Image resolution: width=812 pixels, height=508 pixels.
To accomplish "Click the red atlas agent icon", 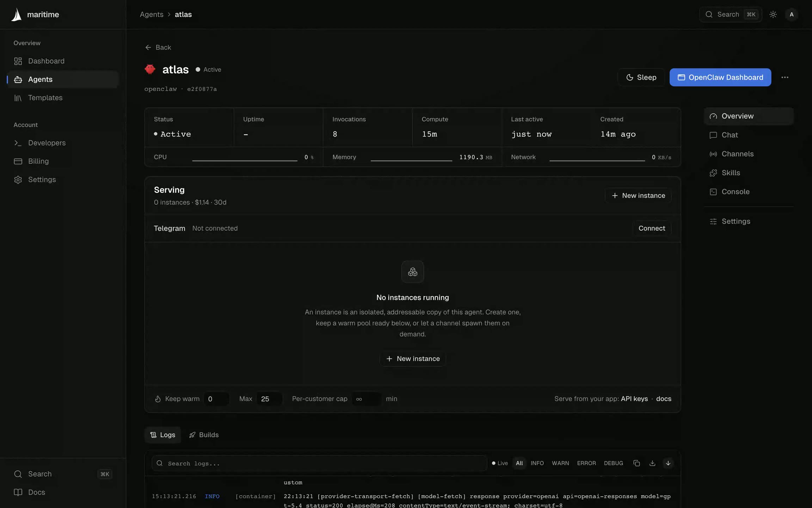I will coord(150,69).
